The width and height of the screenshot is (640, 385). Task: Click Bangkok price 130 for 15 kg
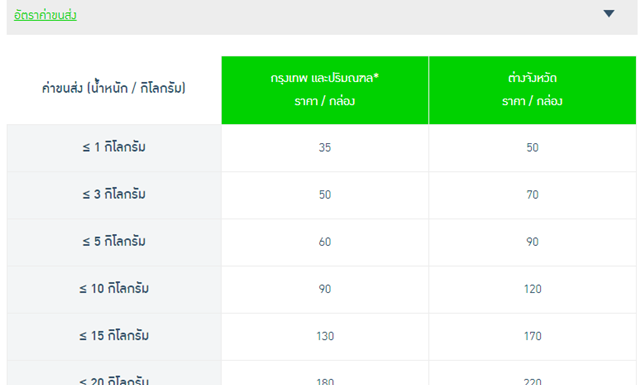click(325, 336)
